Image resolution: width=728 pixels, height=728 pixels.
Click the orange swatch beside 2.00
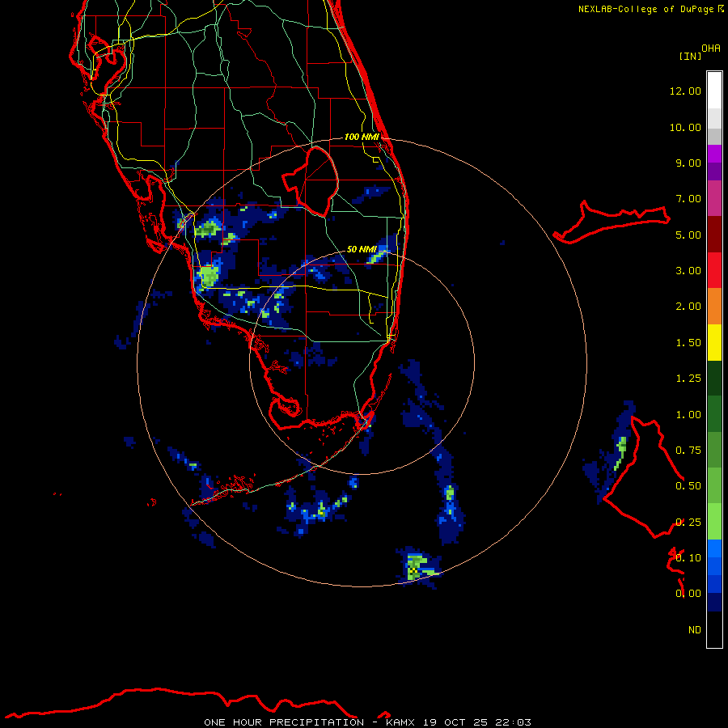[714, 307]
